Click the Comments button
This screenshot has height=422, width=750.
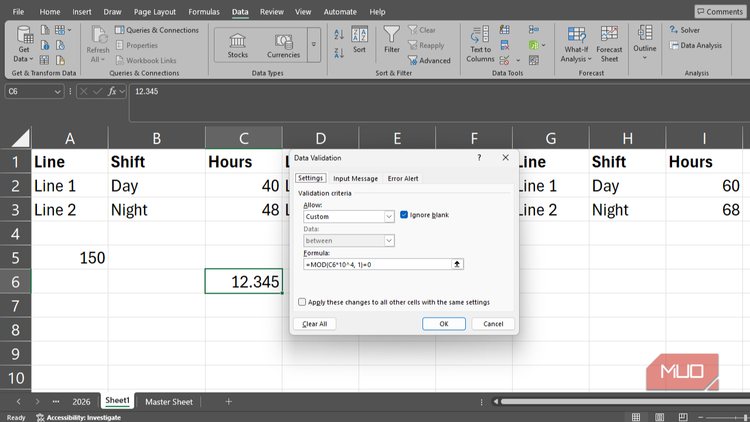pos(719,11)
